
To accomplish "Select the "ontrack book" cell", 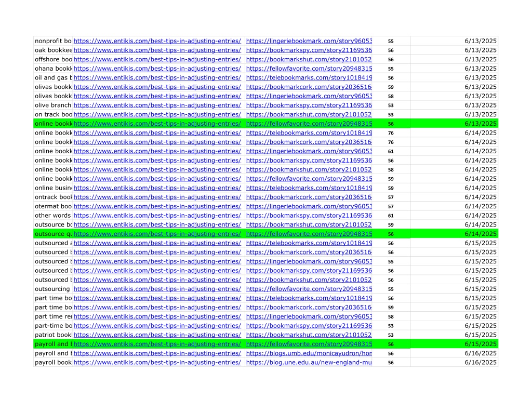I will tap(54, 197).
